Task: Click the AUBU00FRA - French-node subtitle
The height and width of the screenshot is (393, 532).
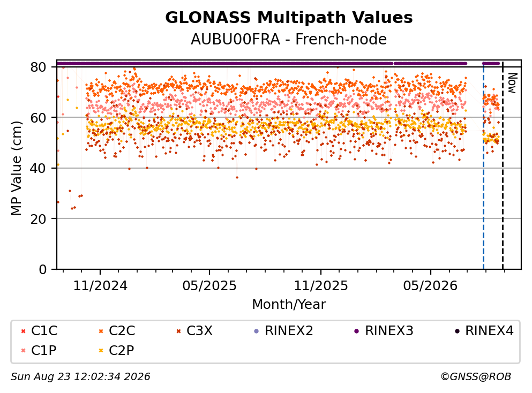Action: (x=289, y=39)
